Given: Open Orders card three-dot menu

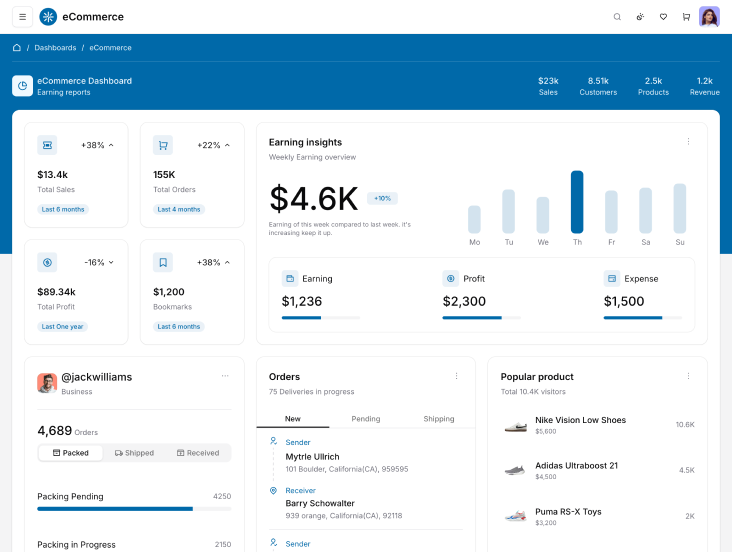Looking at the screenshot, I should tap(456, 376).
